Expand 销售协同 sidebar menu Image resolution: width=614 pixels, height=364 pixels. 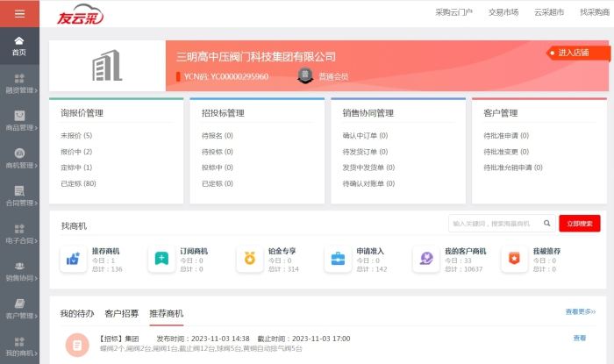click(x=19, y=271)
